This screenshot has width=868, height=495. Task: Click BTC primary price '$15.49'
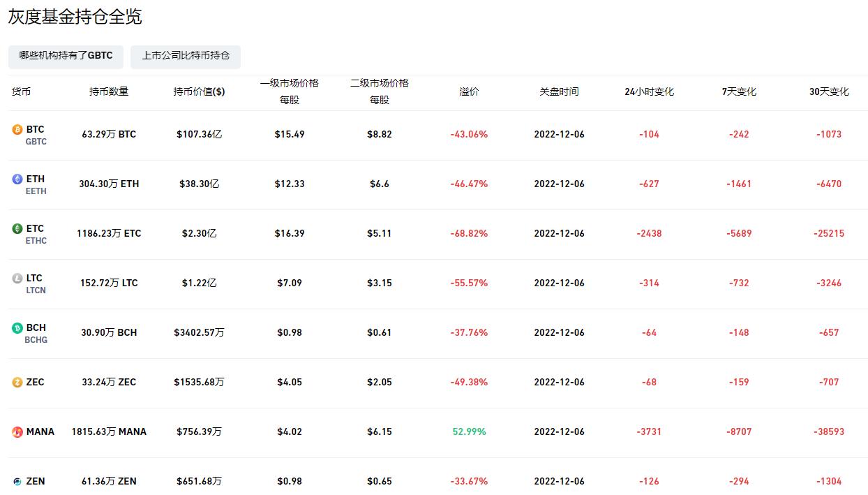click(x=290, y=134)
